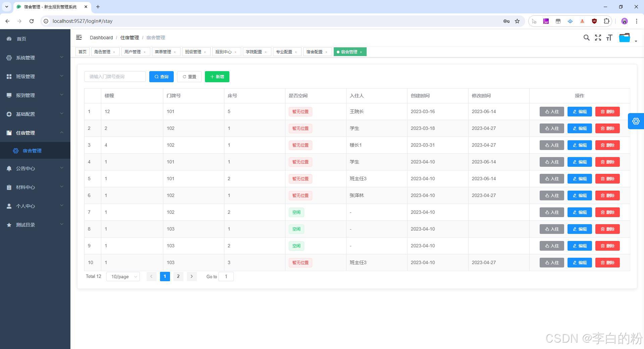
Task: Click the next page arrow in pagination
Action: 192,277
